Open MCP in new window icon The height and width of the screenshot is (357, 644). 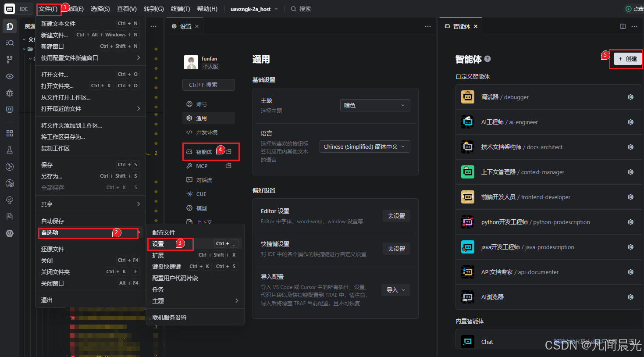click(228, 166)
